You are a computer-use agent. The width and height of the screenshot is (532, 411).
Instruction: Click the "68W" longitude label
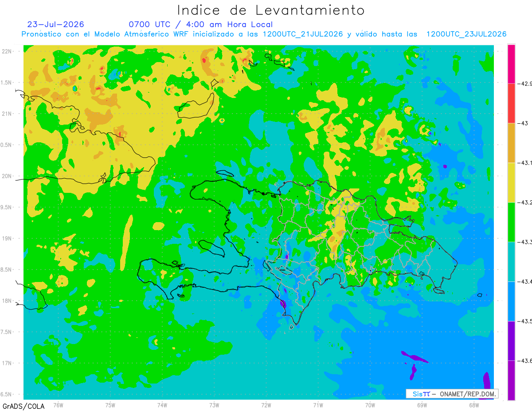pos(473,405)
